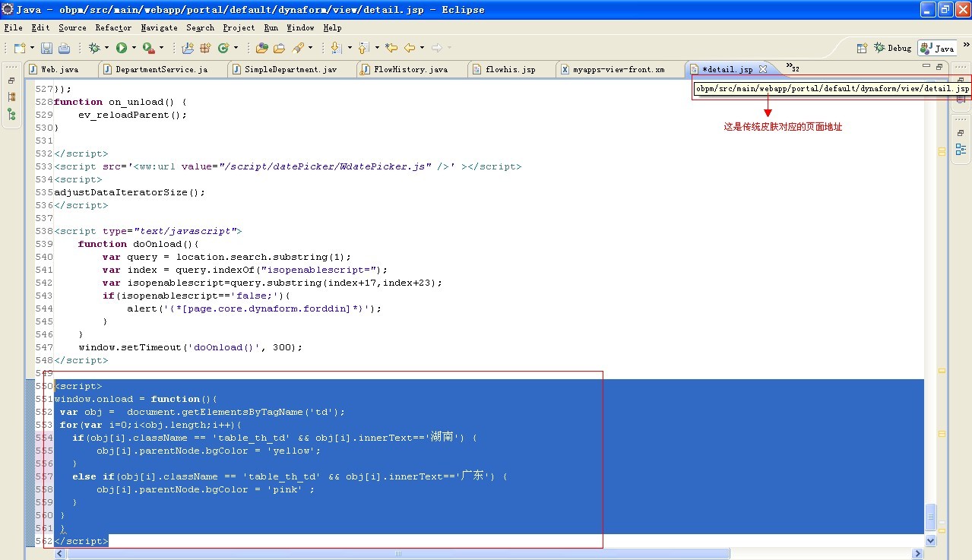Open the Search menu

click(200, 28)
